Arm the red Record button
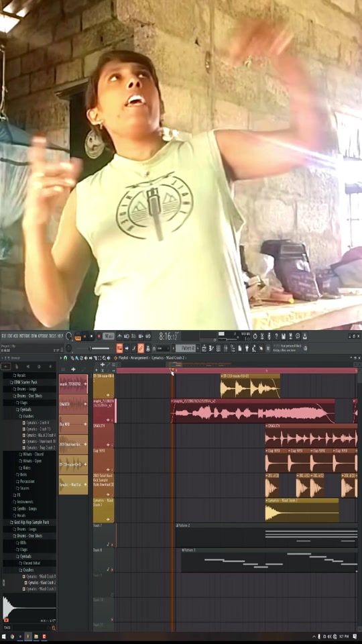 (99, 336)
